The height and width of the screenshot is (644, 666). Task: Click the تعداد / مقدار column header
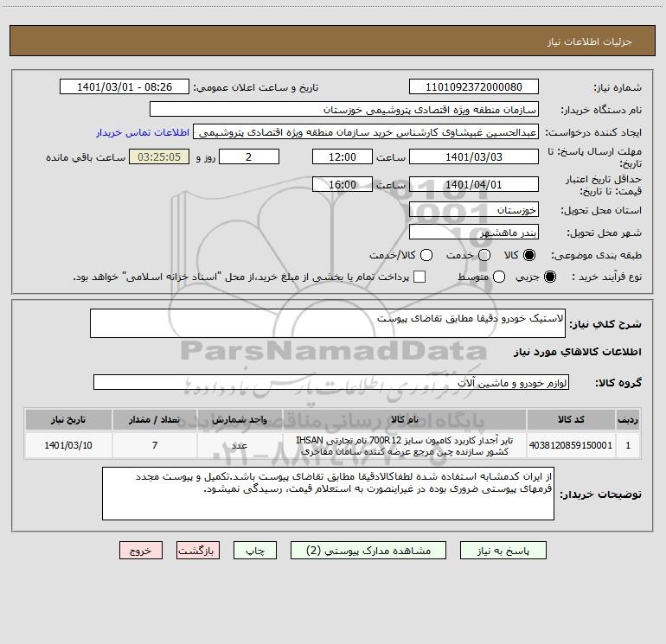click(x=155, y=419)
